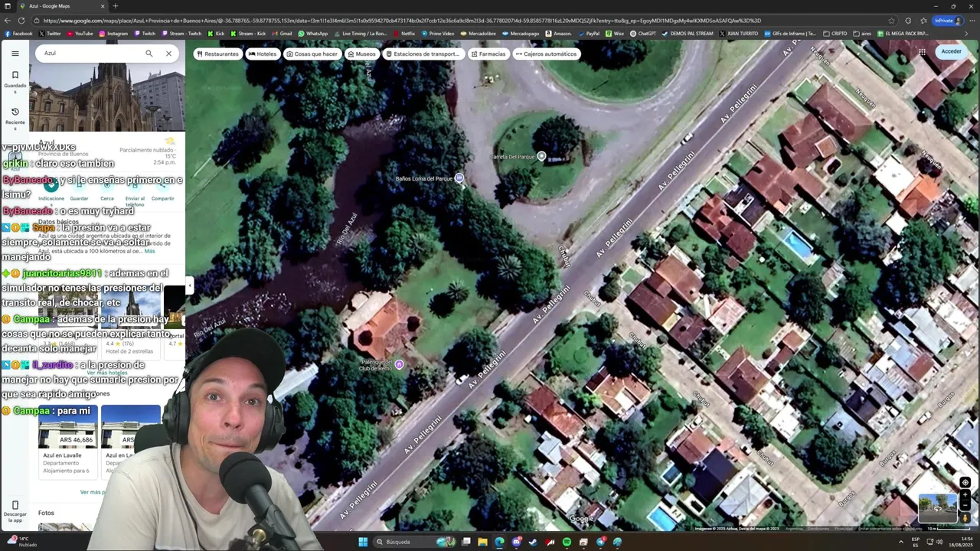The image size is (980, 551).
Task: Open the PayPal bookmark
Action: pyautogui.click(x=588, y=34)
